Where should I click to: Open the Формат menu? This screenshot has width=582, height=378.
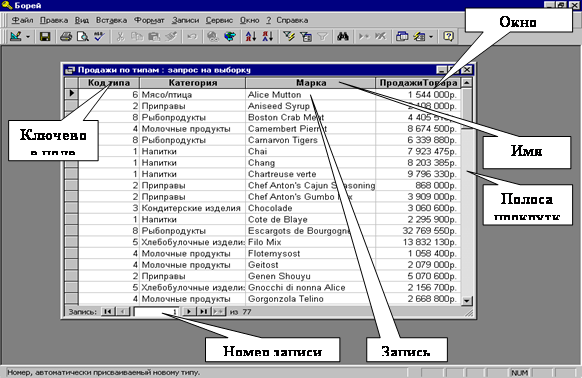[149, 20]
